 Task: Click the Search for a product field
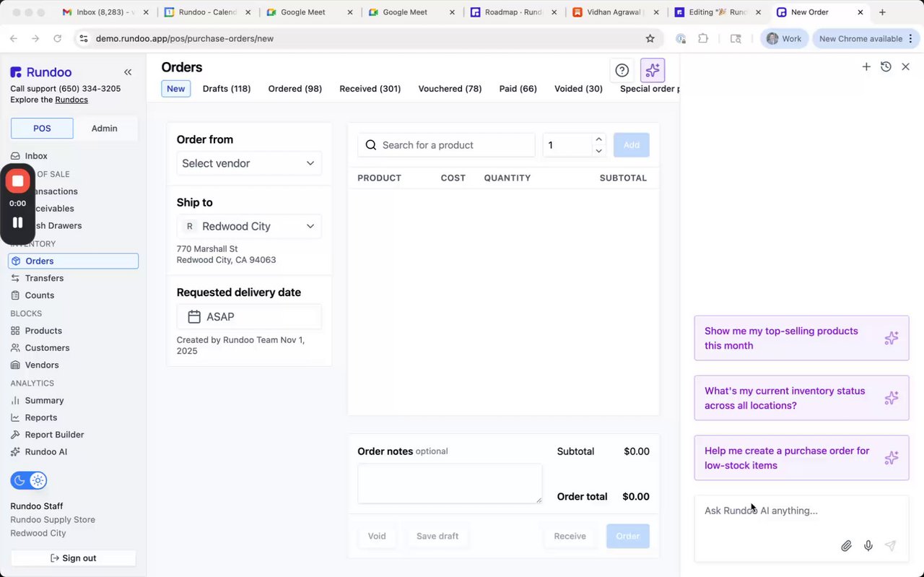point(455,145)
